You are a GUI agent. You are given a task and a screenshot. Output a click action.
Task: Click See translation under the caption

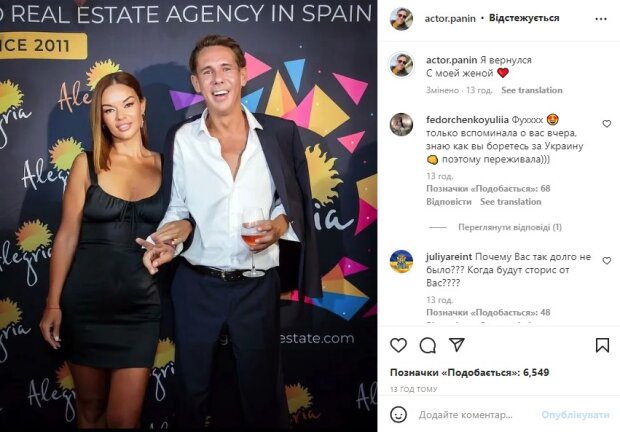click(531, 90)
